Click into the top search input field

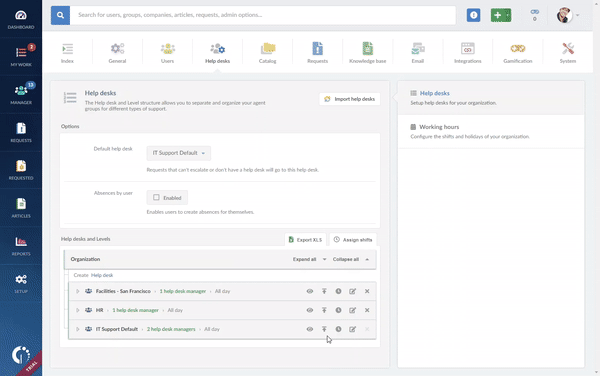click(262, 15)
